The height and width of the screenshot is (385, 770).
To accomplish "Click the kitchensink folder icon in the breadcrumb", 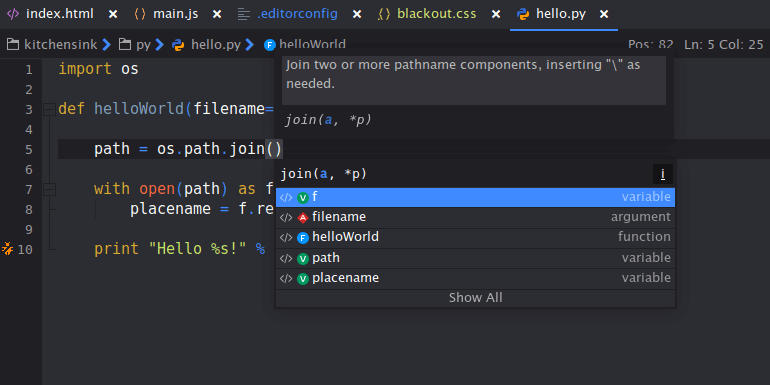I will [13, 45].
